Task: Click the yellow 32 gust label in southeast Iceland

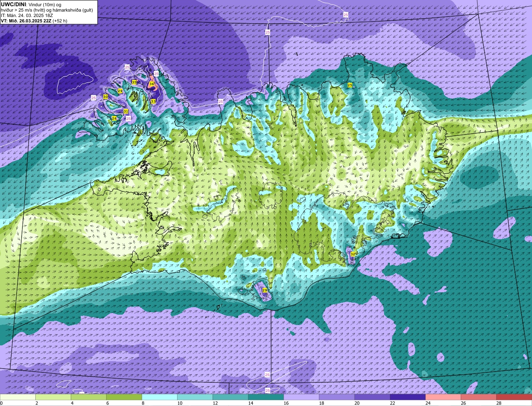Action: 352,254
